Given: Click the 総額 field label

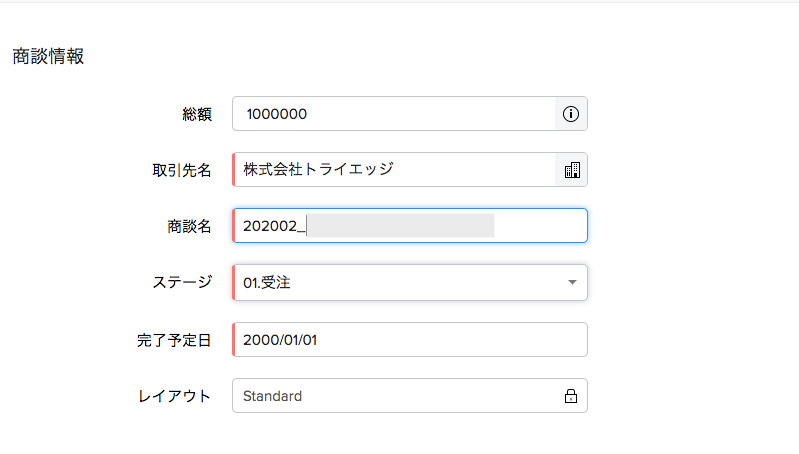Looking at the screenshot, I should tap(197, 114).
